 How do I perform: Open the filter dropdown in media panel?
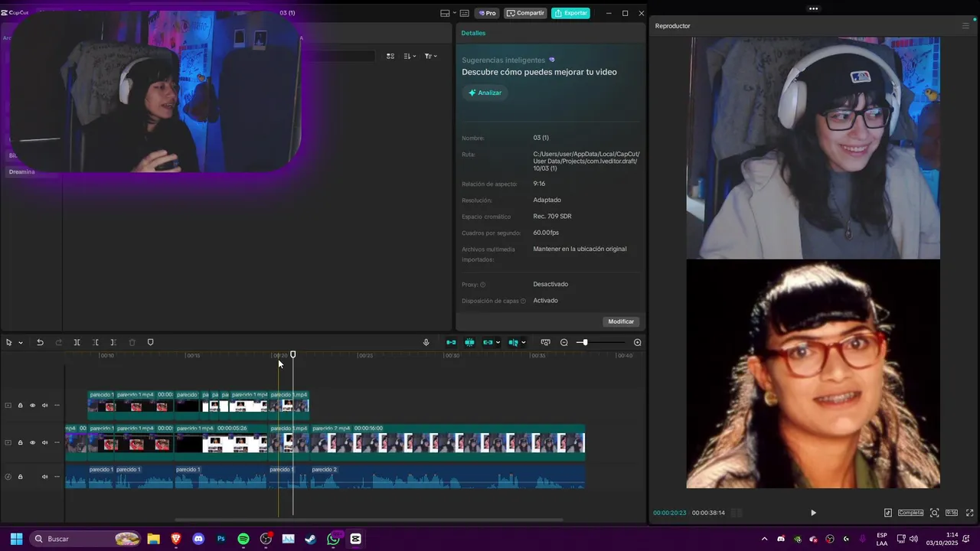coord(431,56)
